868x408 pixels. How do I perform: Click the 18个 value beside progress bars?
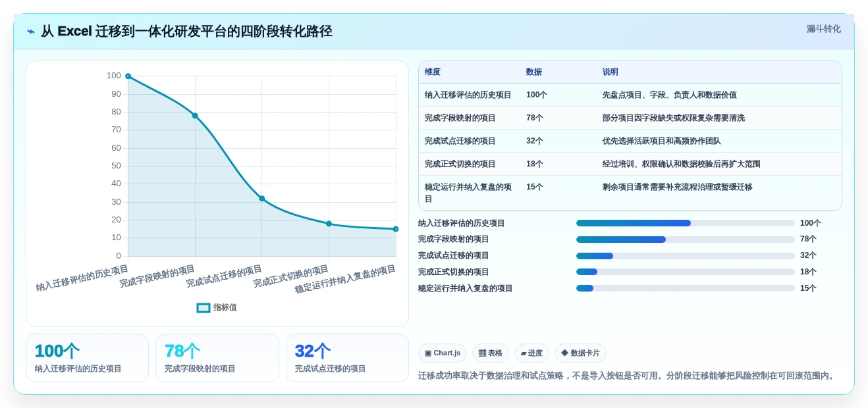pos(808,272)
